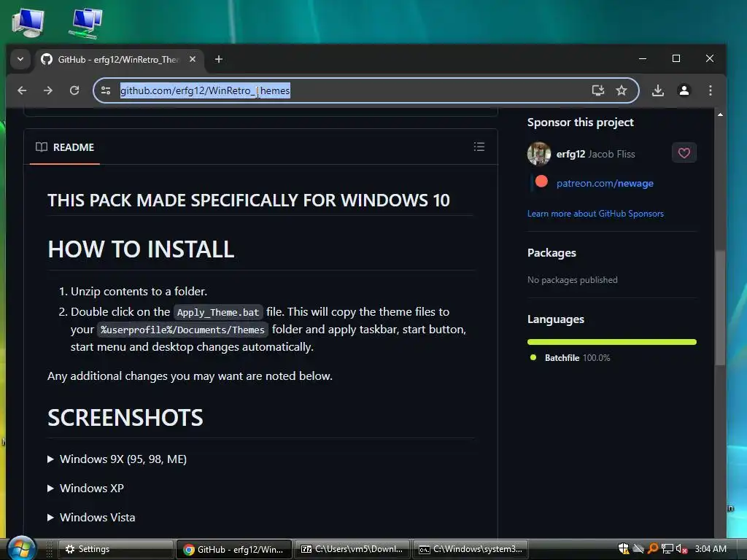Click the page vertical scrollbar thumb

(x=720, y=308)
